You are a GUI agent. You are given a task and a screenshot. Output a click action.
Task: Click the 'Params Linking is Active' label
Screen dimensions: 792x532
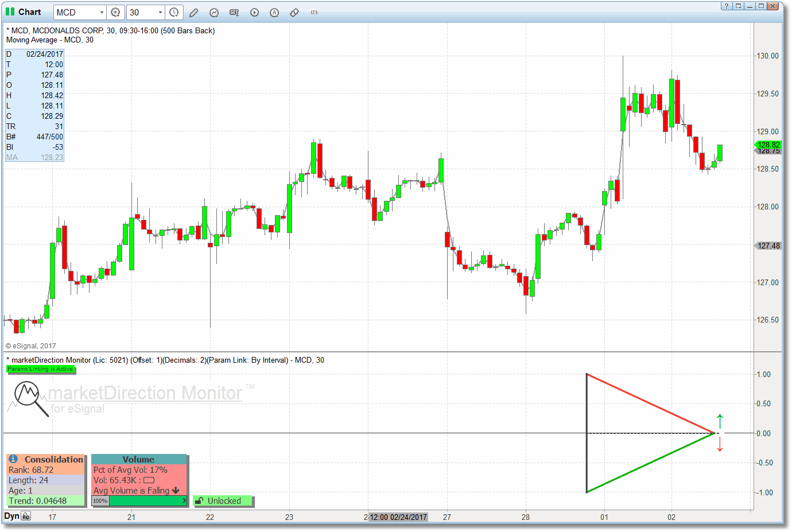click(x=40, y=369)
